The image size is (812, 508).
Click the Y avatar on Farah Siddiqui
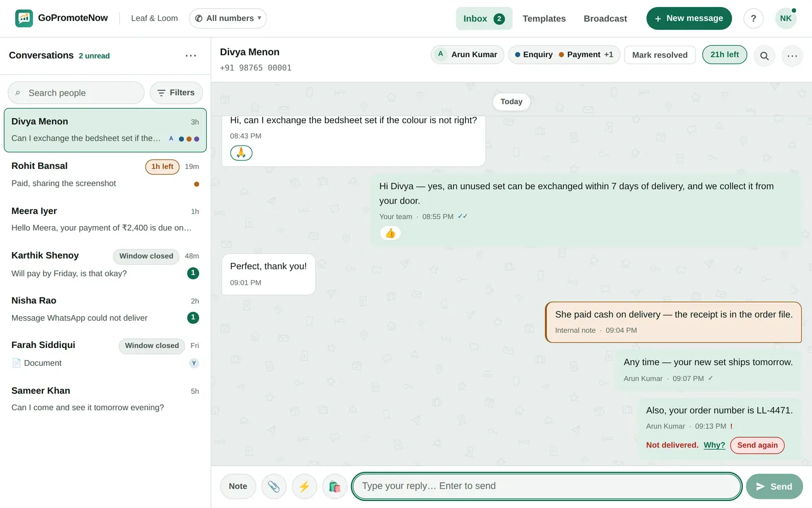[x=194, y=363]
